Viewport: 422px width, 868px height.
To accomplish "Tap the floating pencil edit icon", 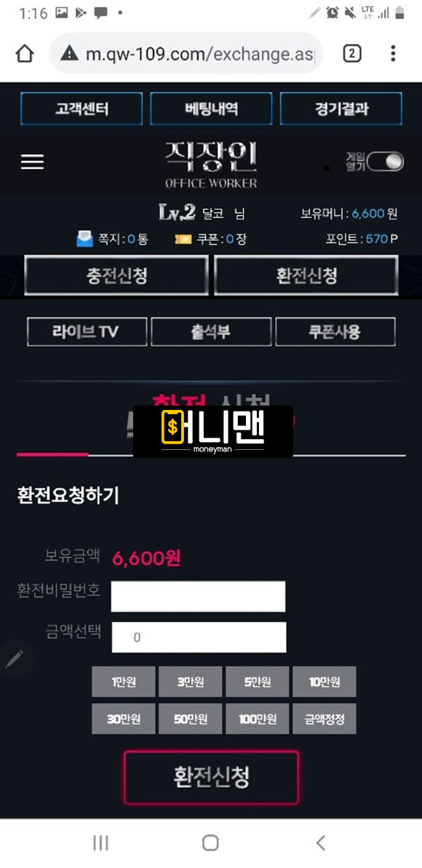I will point(15,659).
